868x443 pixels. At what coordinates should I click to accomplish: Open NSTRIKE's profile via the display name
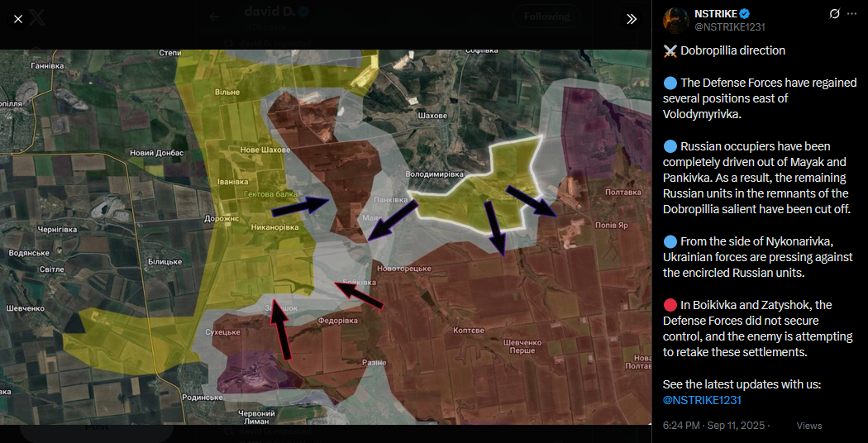(717, 14)
